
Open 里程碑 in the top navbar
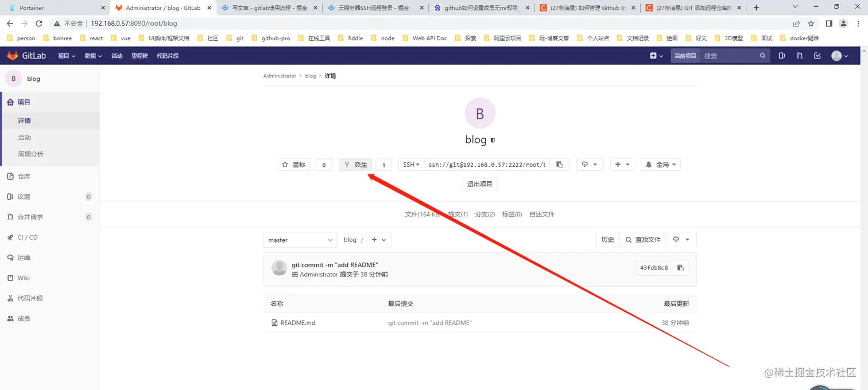[139, 56]
